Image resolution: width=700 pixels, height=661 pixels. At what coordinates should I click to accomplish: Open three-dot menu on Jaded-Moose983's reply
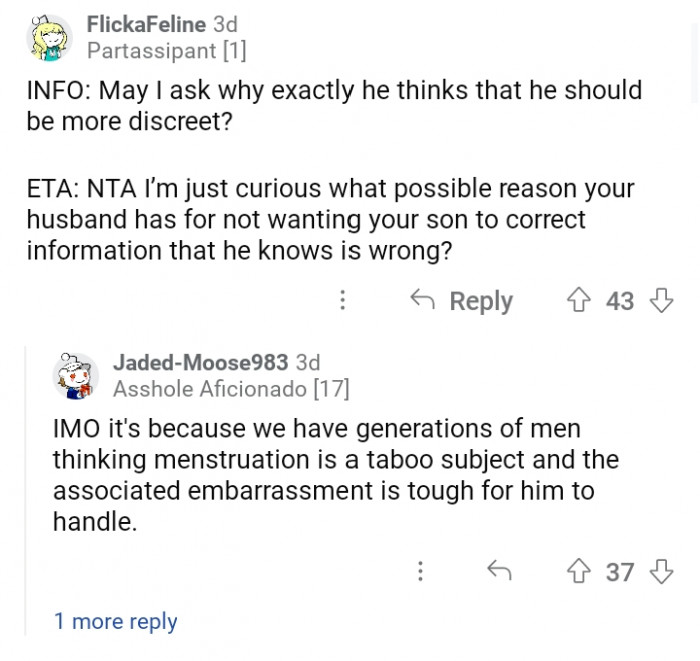click(420, 571)
